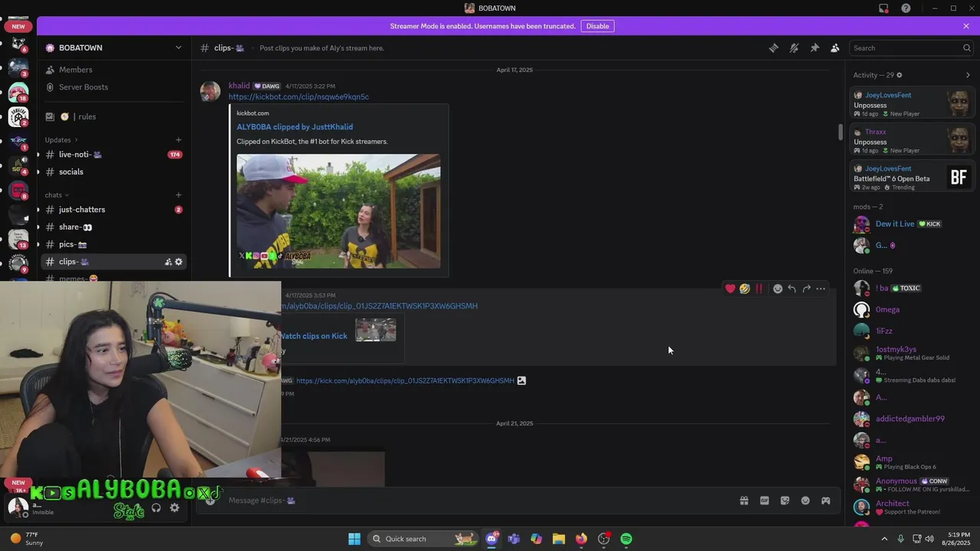
Task: Open the pics channel
Action: click(115, 244)
